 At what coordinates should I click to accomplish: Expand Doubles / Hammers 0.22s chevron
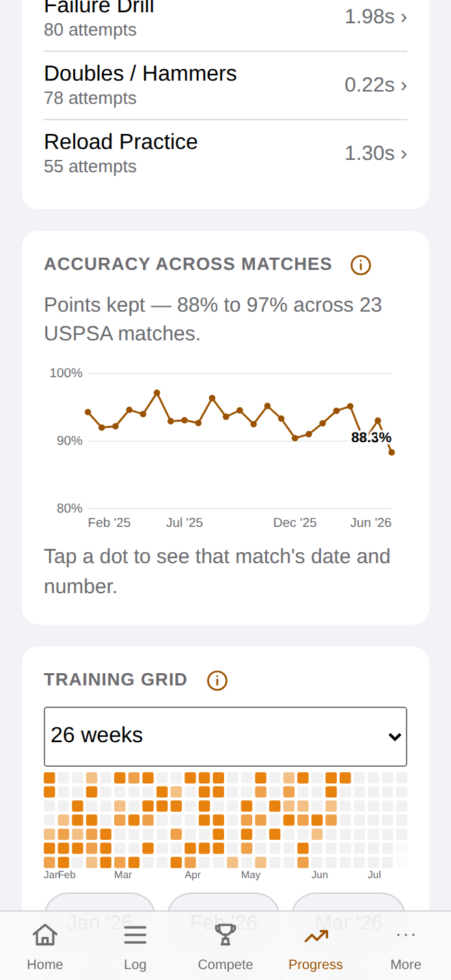point(404,85)
